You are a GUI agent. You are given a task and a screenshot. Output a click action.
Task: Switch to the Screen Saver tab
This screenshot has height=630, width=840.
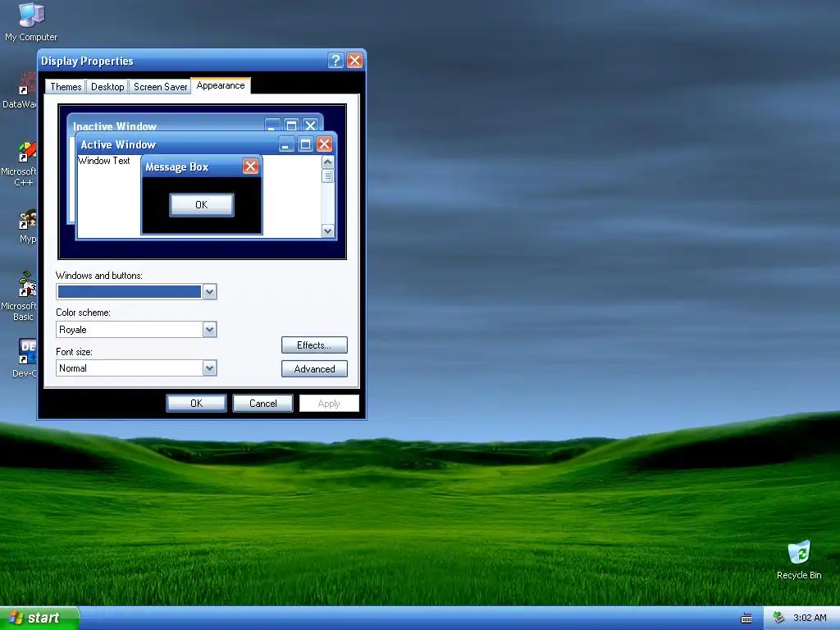pyautogui.click(x=160, y=87)
